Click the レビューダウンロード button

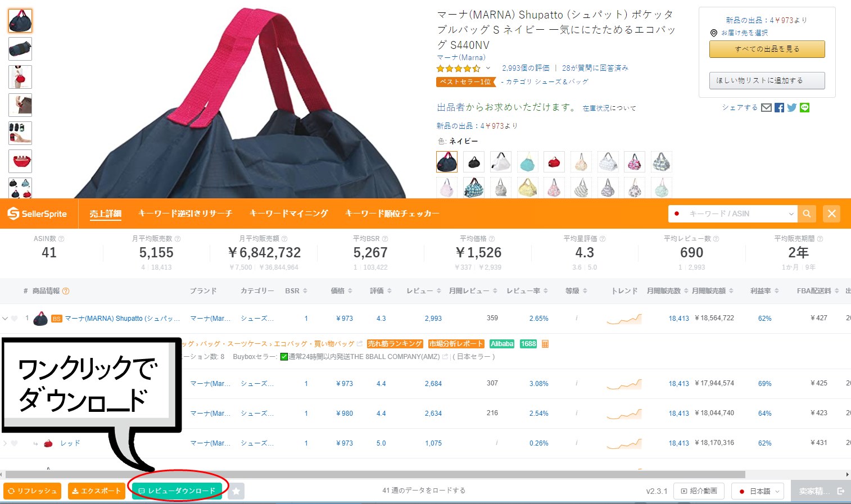[177, 491]
